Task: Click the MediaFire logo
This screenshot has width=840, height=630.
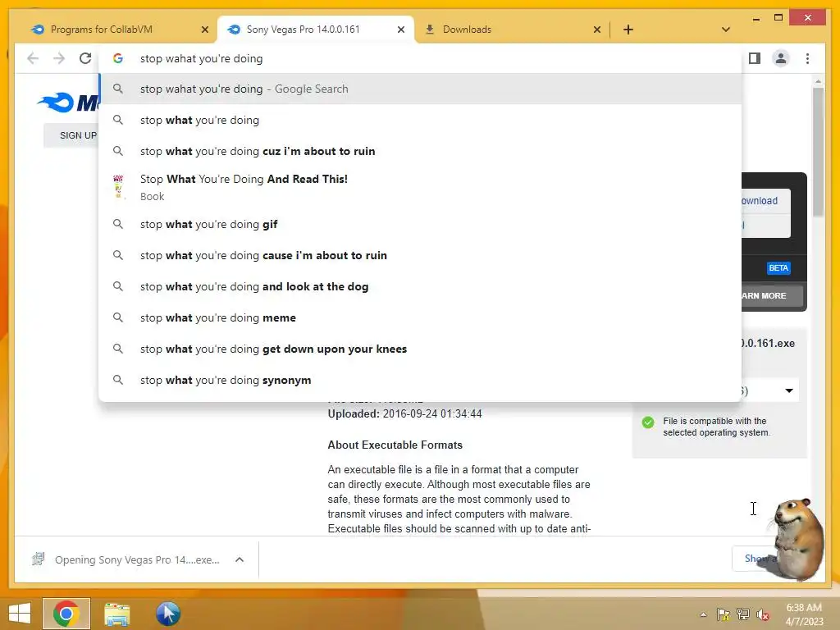Action: point(68,102)
